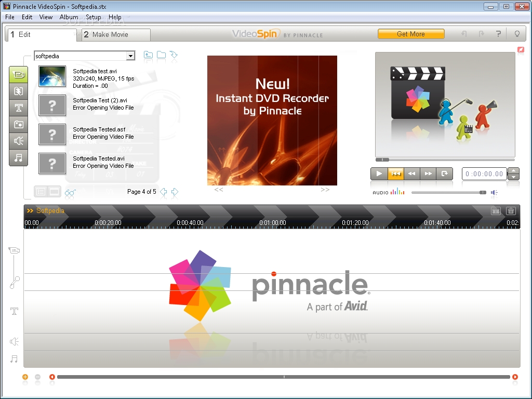Image resolution: width=532 pixels, height=399 pixels.
Task: Undo the last action
Action: click(464, 34)
